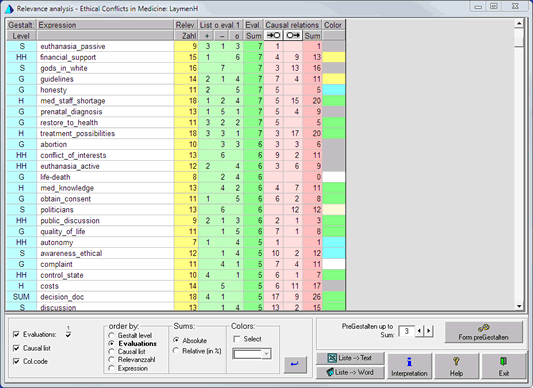Click cream color cell for politicians

[333, 209]
